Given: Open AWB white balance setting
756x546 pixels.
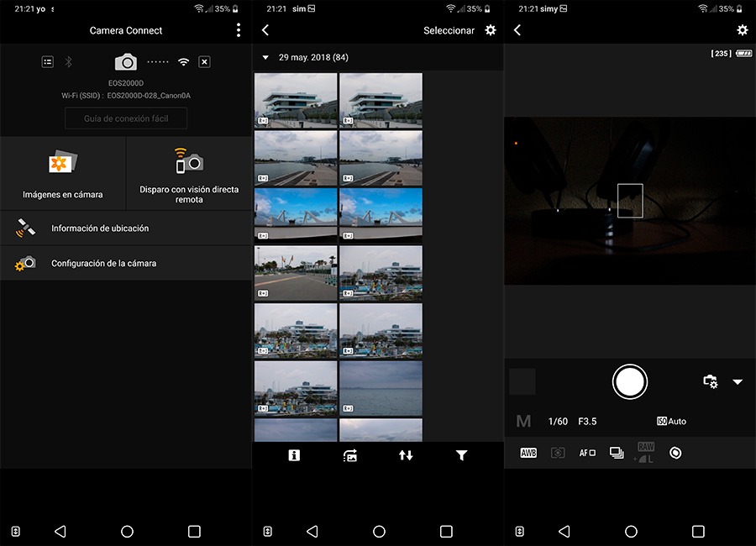Looking at the screenshot, I should 528,453.
